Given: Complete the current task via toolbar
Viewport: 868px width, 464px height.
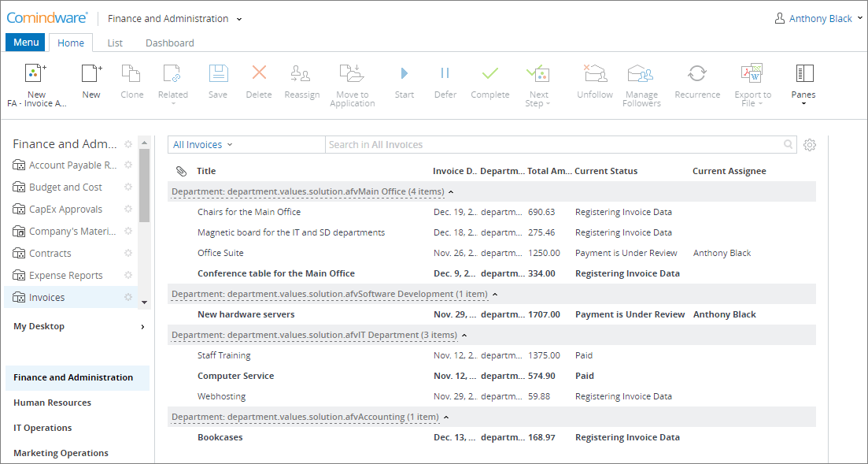Looking at the screenshot, I should (489, 79).
